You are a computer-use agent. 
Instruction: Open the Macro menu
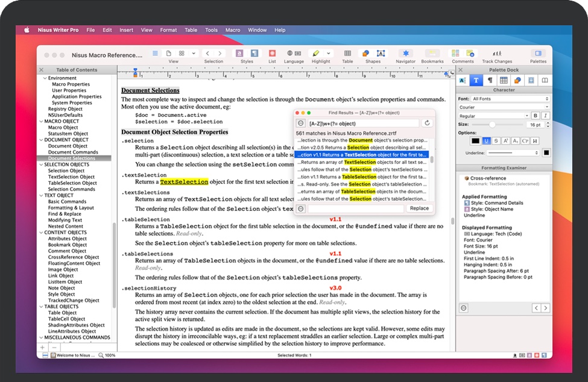point(232,30)
